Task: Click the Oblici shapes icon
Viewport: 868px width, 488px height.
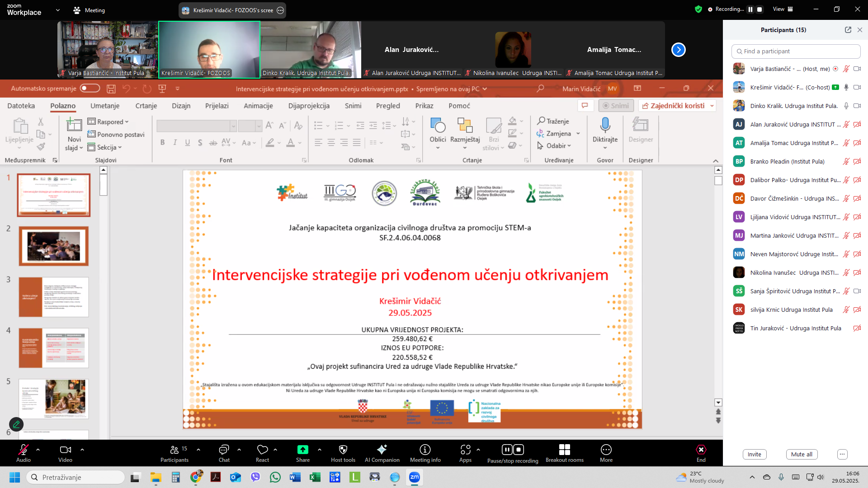Action: 438,125
